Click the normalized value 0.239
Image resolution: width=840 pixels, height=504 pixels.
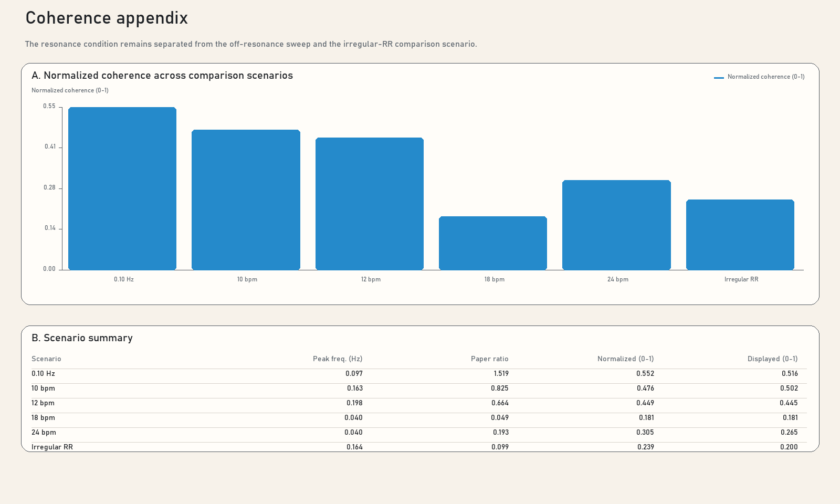[x=646, y=447]
